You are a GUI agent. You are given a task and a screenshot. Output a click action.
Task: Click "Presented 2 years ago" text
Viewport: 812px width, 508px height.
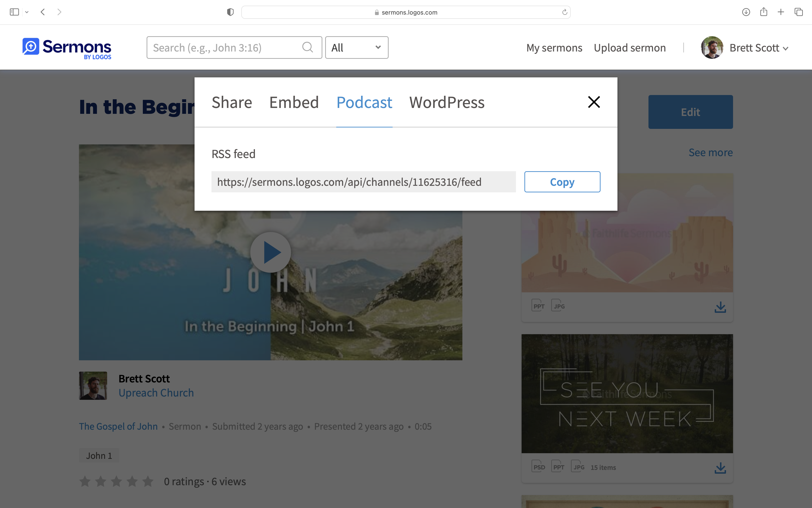359,426
